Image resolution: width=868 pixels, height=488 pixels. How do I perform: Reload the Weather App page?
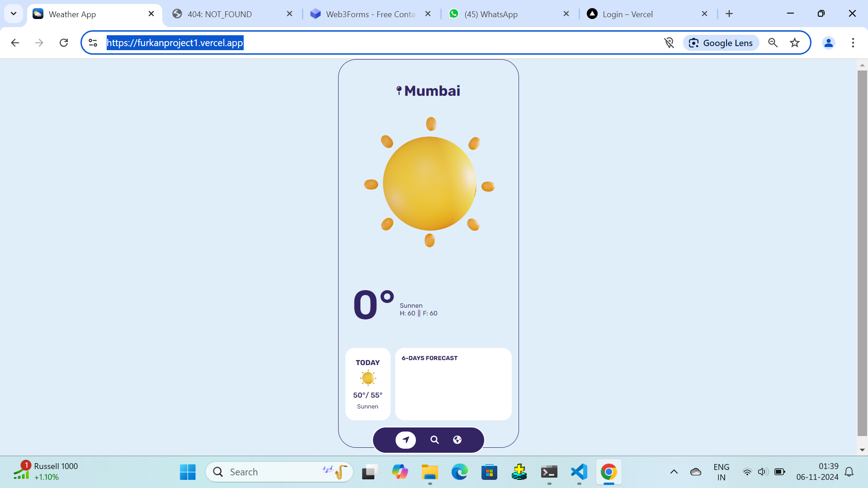[x=64, y=43]
